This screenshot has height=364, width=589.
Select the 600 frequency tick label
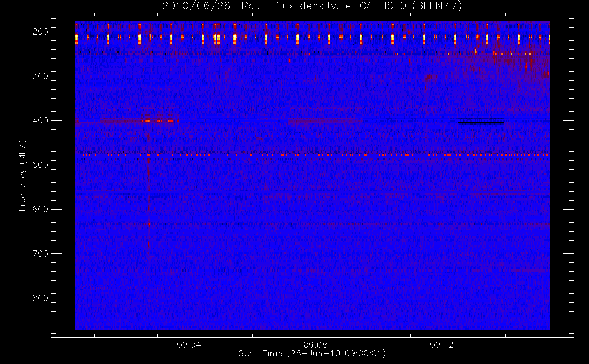tap(40, 209)
